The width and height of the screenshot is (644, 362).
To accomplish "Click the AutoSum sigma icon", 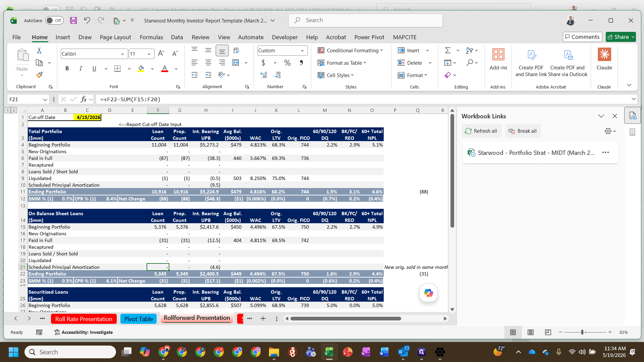I will (x=448, y=50).
